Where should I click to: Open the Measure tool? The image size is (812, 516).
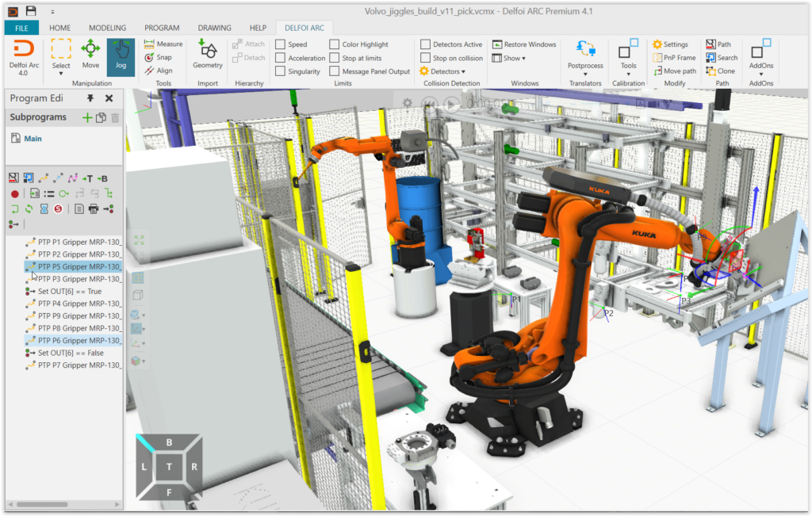(163, 44)
